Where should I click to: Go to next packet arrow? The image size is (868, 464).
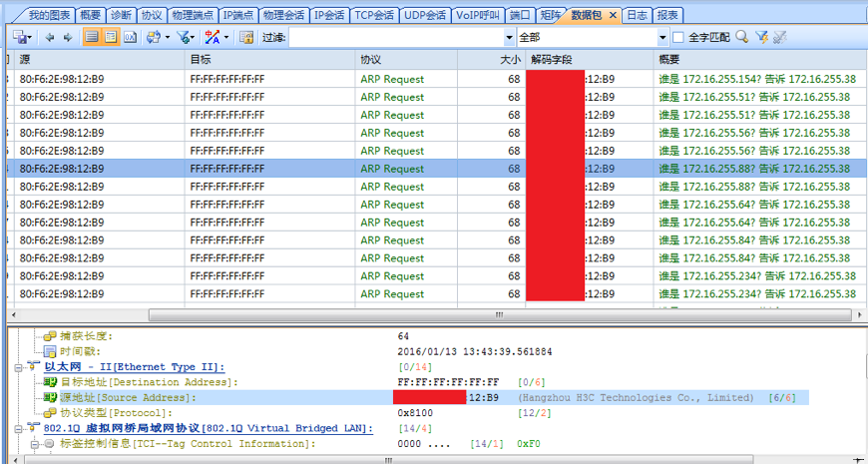click(68, 38)
